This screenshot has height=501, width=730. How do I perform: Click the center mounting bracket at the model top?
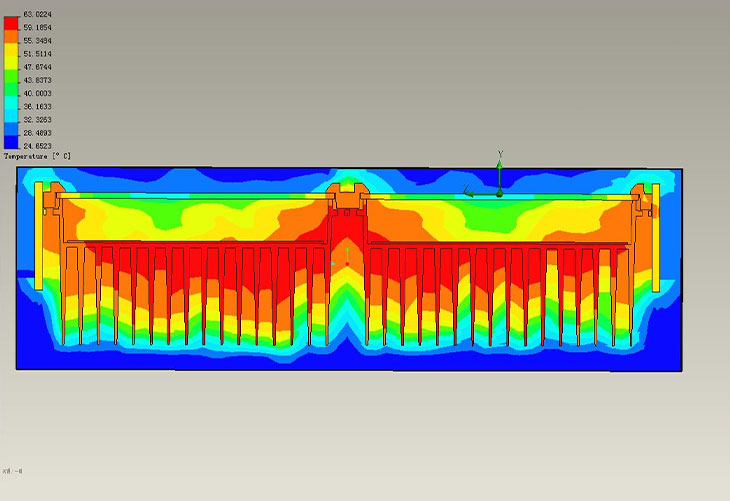point(346,195)
